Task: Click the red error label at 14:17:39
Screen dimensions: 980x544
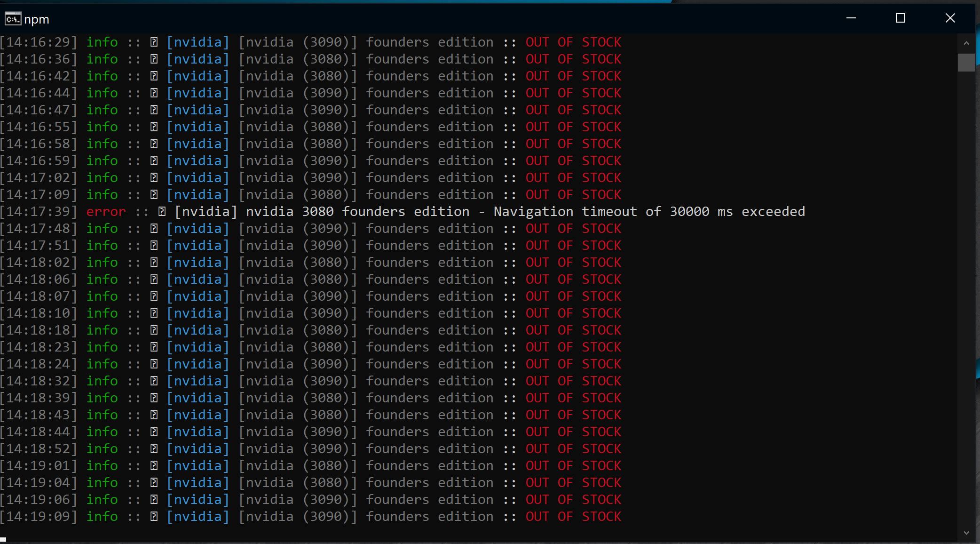Action: 106,212
